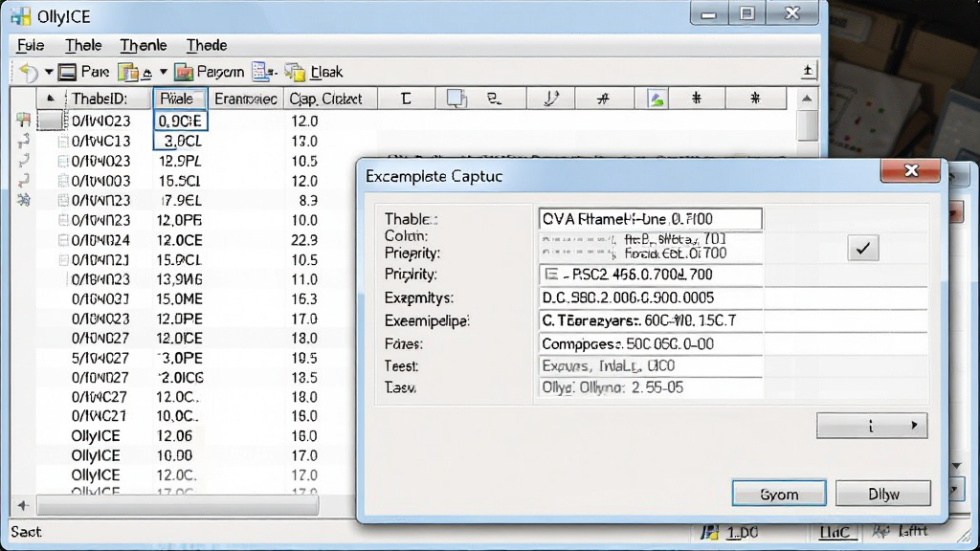Click the Erantosiec column header
The height and width of the screenshot is (551, 980).
click(246, 99)
